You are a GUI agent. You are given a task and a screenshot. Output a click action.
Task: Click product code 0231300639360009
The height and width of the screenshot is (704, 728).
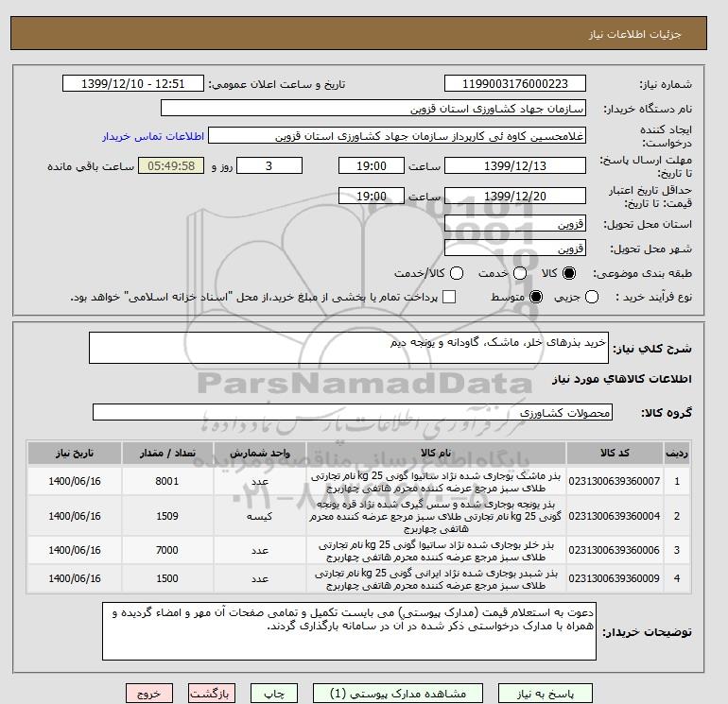click(615, 578)
